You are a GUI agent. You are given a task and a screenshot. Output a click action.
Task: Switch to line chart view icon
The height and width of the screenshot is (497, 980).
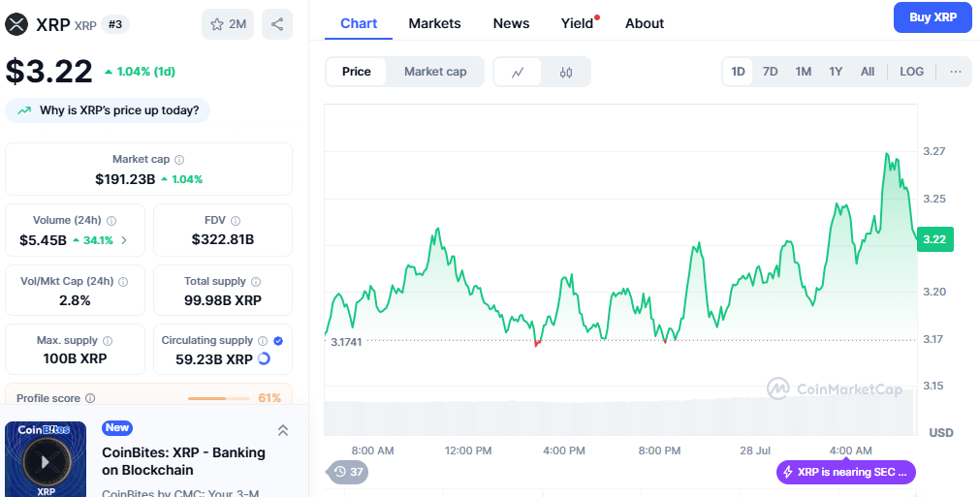tap(517, 72)
